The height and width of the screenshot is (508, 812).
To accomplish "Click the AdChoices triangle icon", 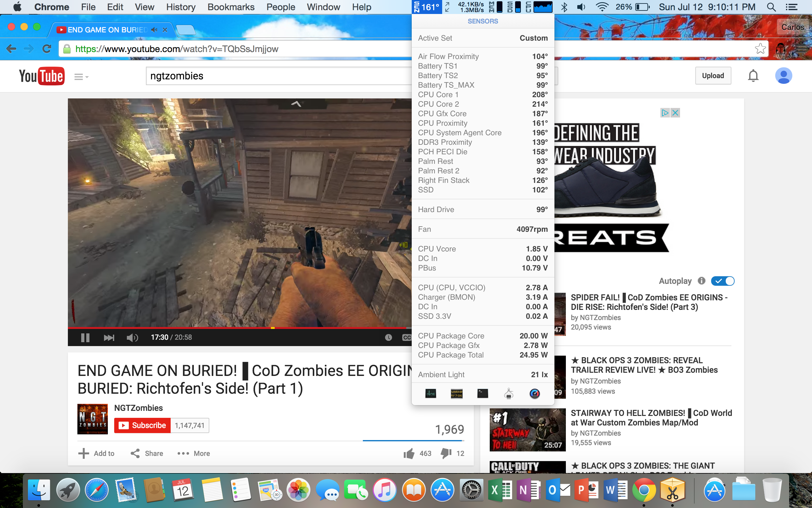I will 665,112.
